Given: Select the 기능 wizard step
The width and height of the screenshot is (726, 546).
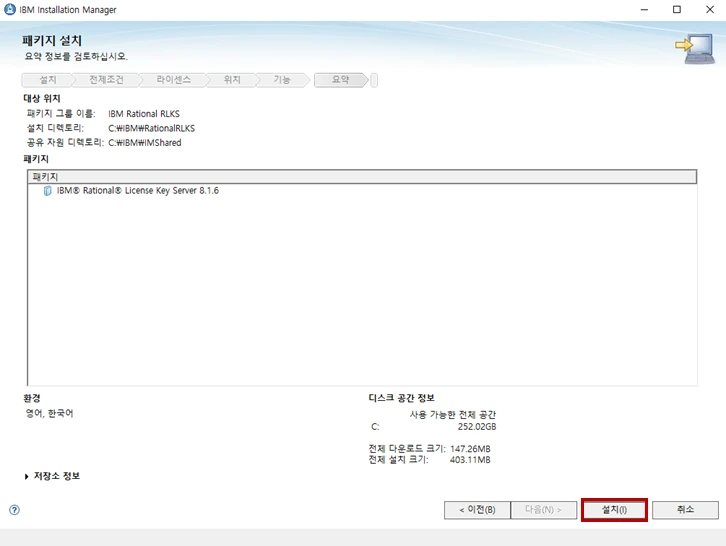Looking at the screenshot, I should [x=282, y=79].
